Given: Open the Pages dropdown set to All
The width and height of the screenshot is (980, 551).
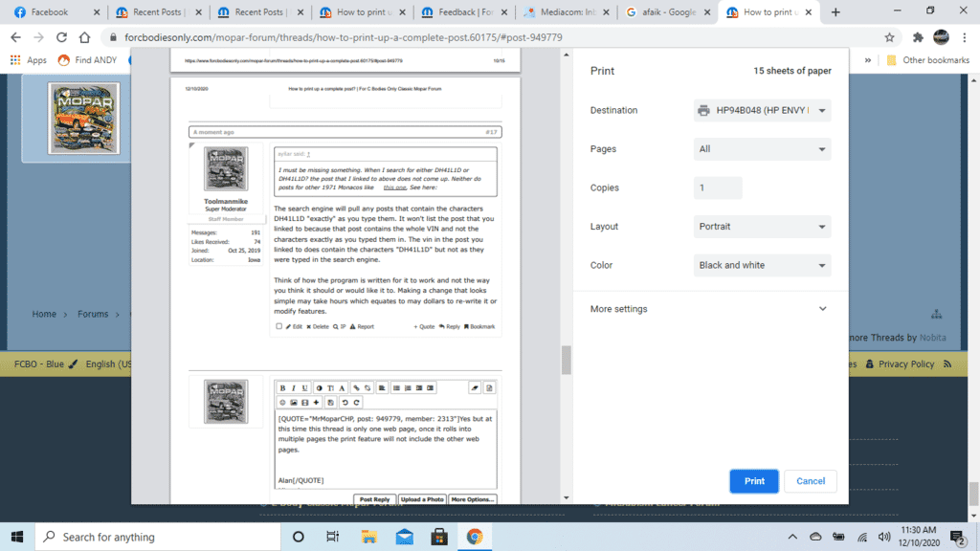Looking at the screenshot, I should pos(762,149).
